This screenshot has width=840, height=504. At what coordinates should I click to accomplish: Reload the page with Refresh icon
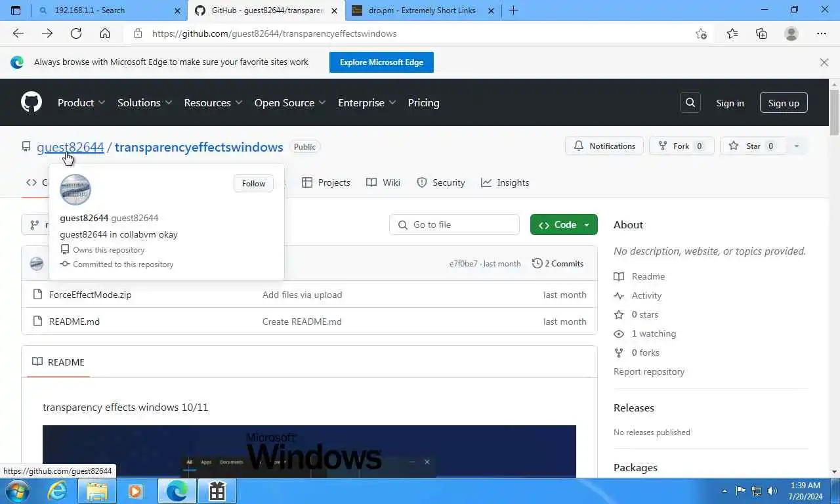(76, 33)
